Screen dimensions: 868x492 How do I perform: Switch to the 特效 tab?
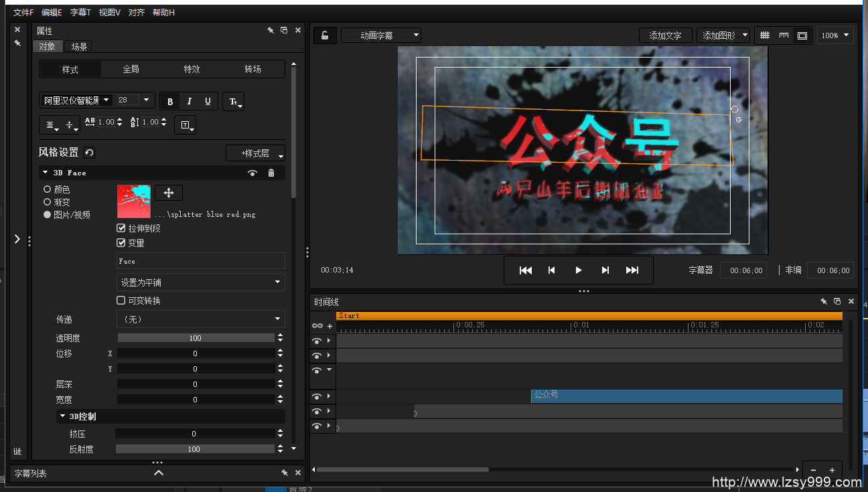pyautogui.click(x=192, y=70)
